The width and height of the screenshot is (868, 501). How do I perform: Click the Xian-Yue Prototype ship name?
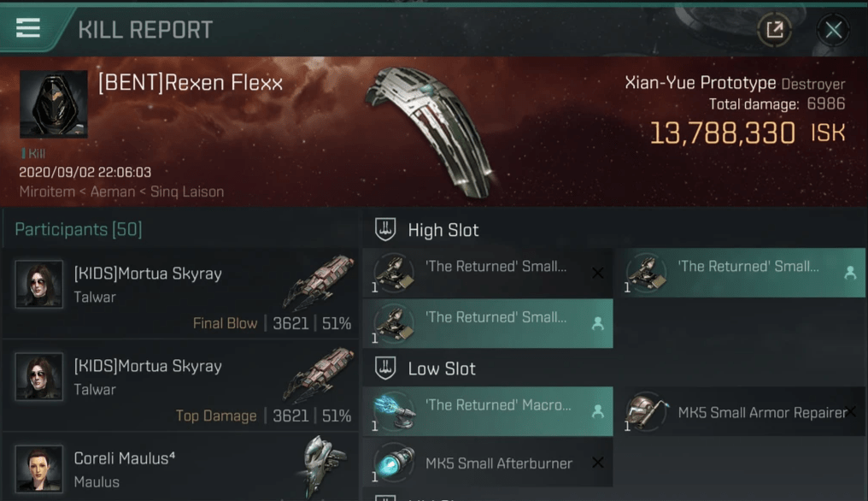701,83
